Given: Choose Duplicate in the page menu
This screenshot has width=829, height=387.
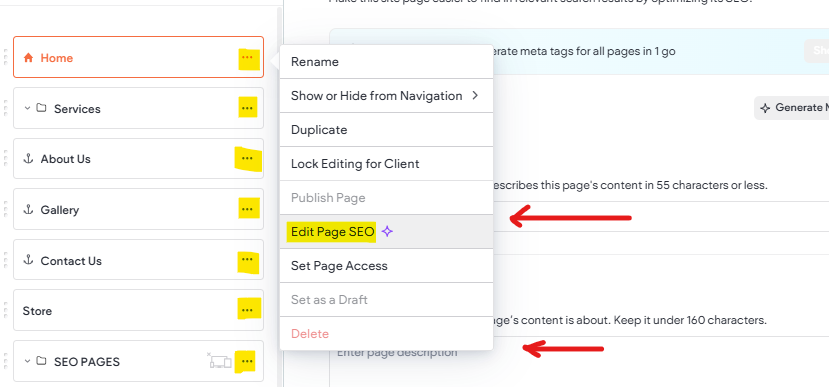Looking at the screenshot, I should (386, 130).
